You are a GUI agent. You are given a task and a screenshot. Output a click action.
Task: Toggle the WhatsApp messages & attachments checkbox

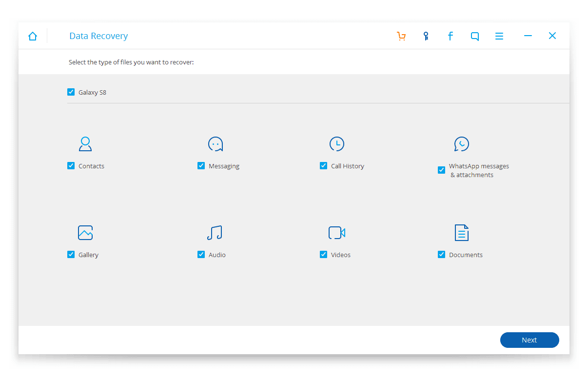pyautogui.click(x=442, y=170)
